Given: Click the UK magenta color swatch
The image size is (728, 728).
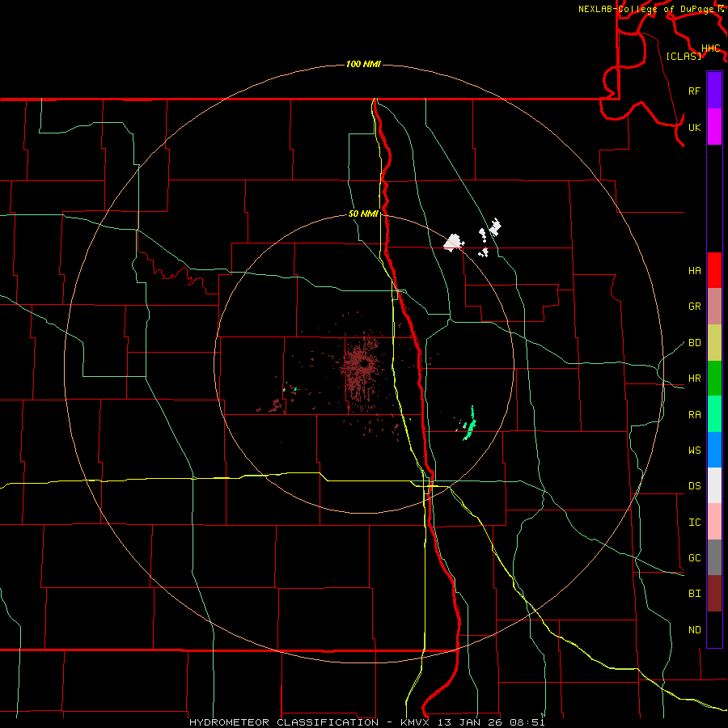Looking at the screenshot, I should (x=714, y=127).
